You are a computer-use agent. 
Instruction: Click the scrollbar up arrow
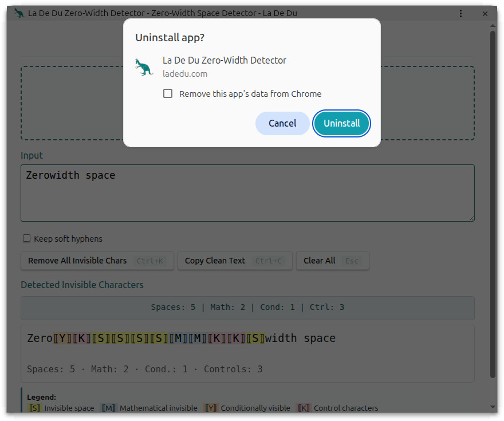tap(493, 25)
